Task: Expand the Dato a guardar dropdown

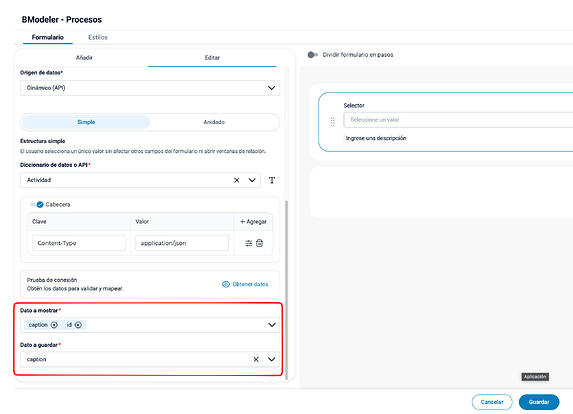Action: pyautogui.click(x=272, y=360)
